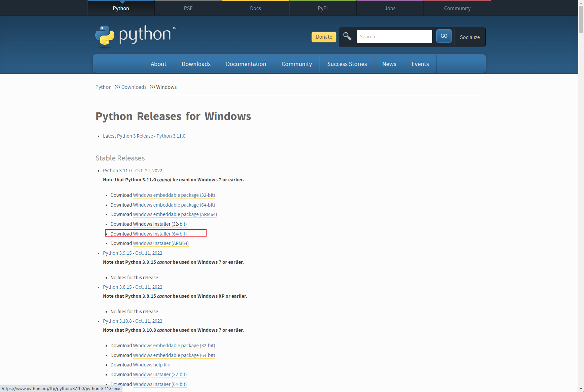Download Python 3.11.0 Windows installer (64-bit)
The width and height of the screenshot is (584, 392).
[x=160, y=234]
